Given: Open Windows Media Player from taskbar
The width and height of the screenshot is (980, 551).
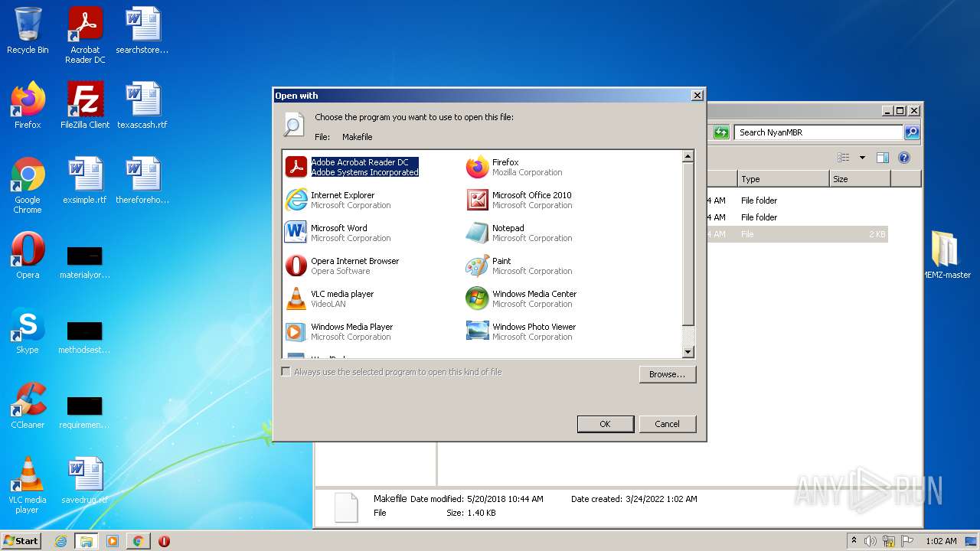Looking at the screenshot, I should [x=113, y=541].
